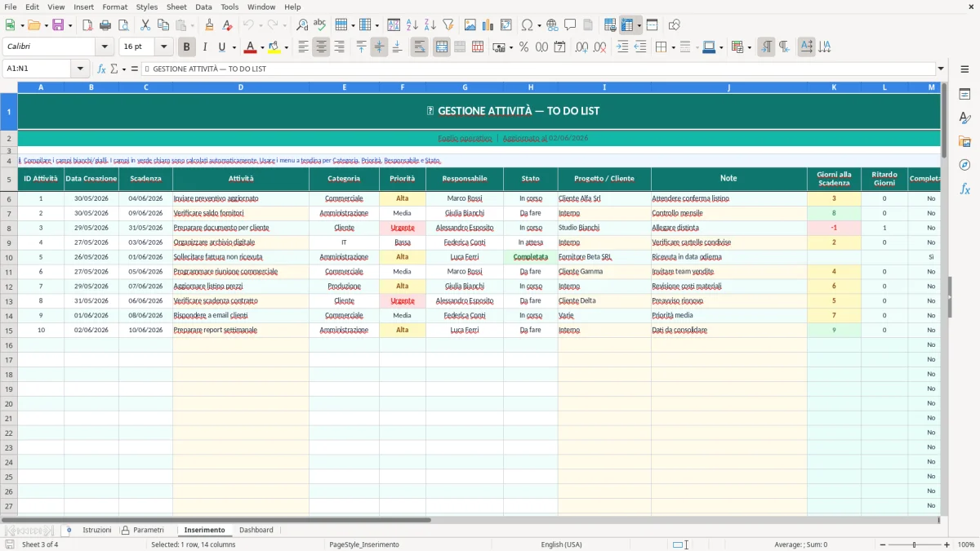Toggle left-to-right text direction
Viewport: 980px width, 551px height.
click(766, 47)
